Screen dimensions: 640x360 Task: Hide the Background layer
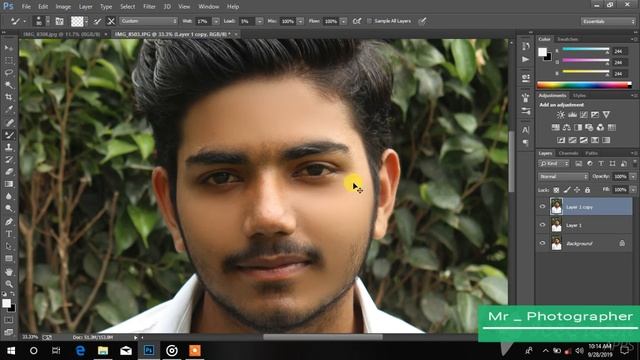click(542, 243)
